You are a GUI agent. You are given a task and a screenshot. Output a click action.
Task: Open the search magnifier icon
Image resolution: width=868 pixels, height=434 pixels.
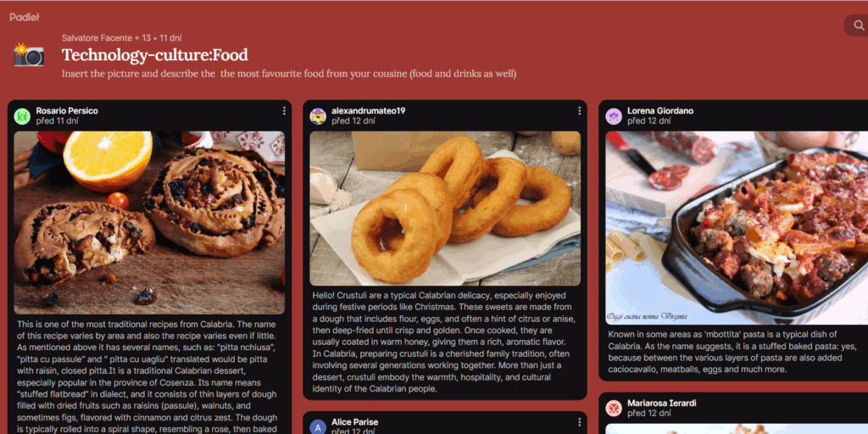point(859,25)
